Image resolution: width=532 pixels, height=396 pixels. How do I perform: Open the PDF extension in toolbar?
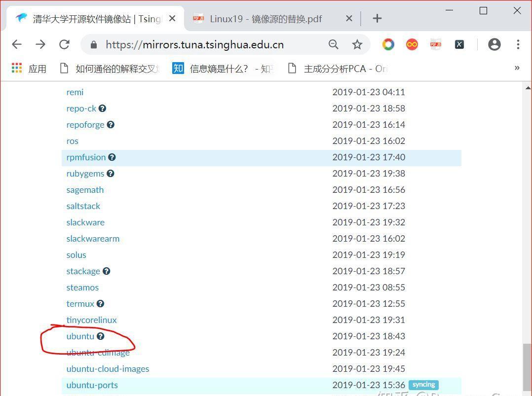(x=436, y=44)
